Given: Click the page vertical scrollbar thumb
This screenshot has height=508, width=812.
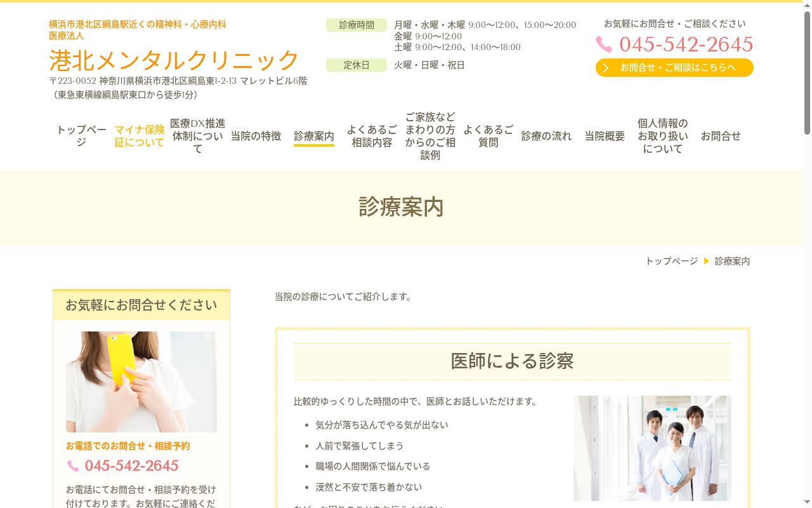Looking at the screenshot, I should [x=807, y=72].
